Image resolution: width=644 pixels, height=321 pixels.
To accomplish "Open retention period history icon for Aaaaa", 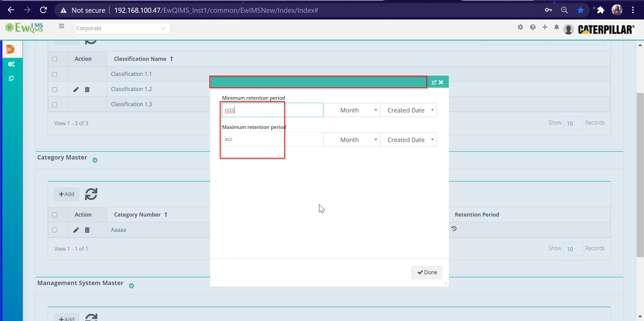I will 454,229.
